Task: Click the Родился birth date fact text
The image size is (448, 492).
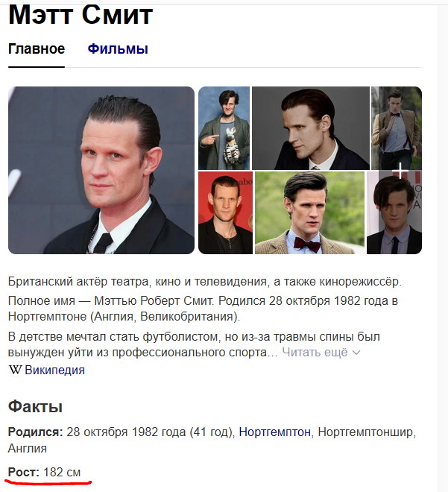Action: tap(212, 440)
